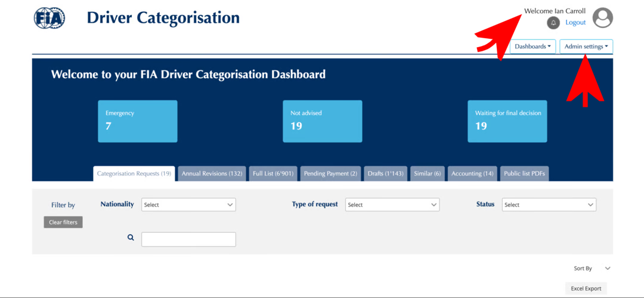Open the Nationality filter dropdown
Viewport: 644px width, 298px height.
(188, 205)
